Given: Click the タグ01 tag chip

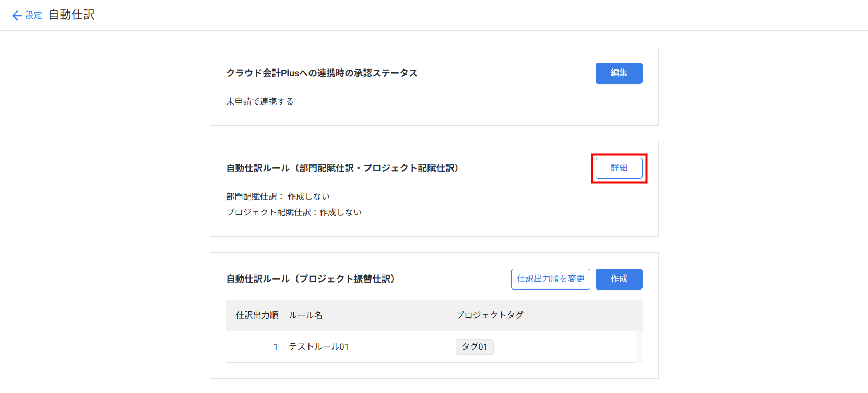Looking at the screenshot, I should point(474,346).
